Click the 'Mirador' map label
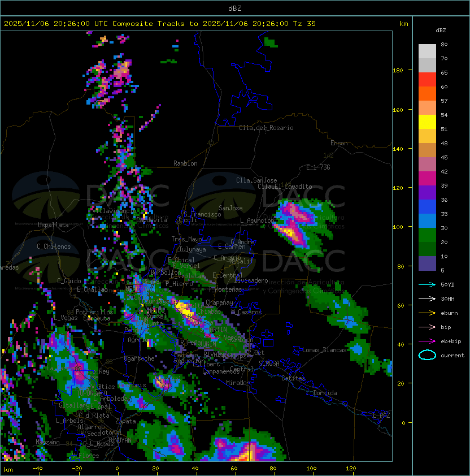This screenshot has width=470, height=476. 238,383
